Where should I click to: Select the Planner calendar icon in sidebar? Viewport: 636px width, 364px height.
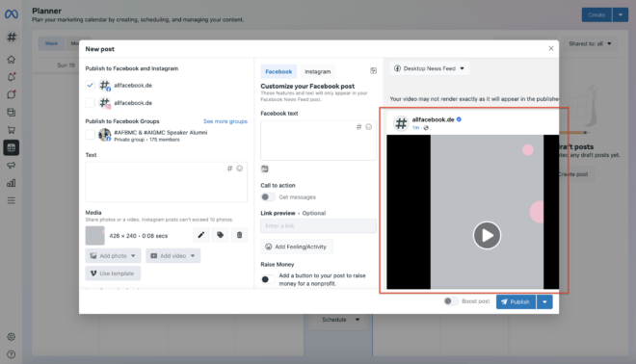click(x=12, y=147)
